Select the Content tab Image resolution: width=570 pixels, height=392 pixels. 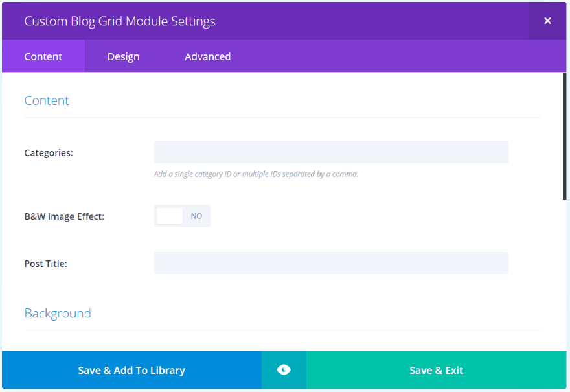[x=43, y=56]
